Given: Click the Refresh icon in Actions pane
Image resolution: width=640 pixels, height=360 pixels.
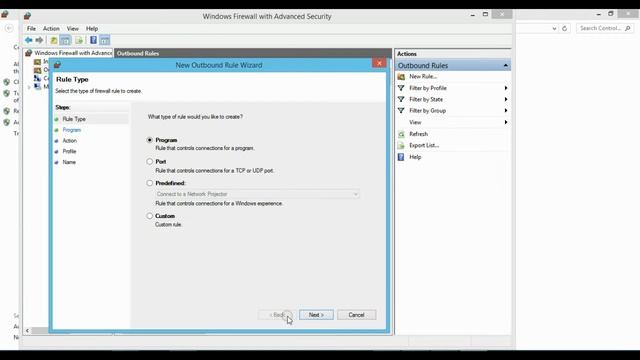Looking at the screenshot, I should (401, 134).
